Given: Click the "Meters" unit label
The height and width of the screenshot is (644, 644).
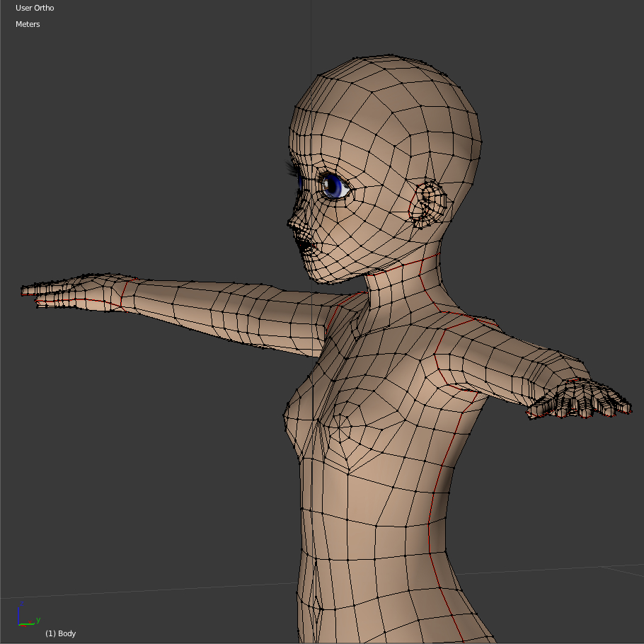Looking at the screenshot, I should (x=28, y=24).
